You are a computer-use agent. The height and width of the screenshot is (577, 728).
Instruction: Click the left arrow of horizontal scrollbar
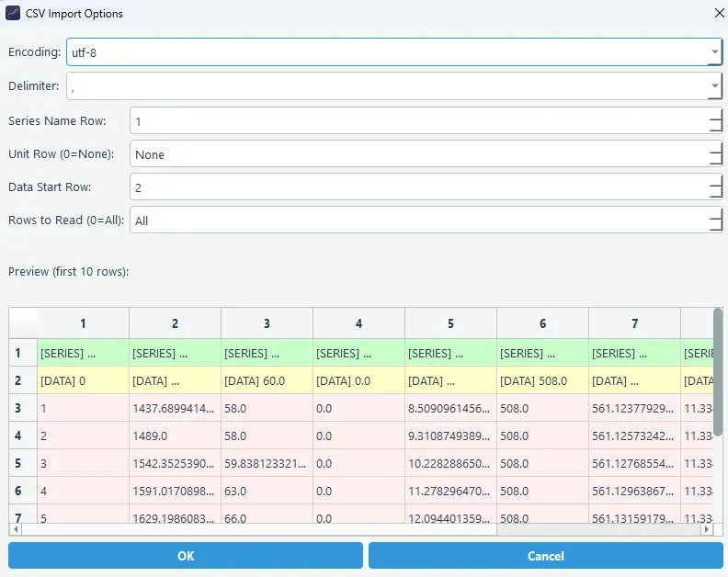click(16, 529)
